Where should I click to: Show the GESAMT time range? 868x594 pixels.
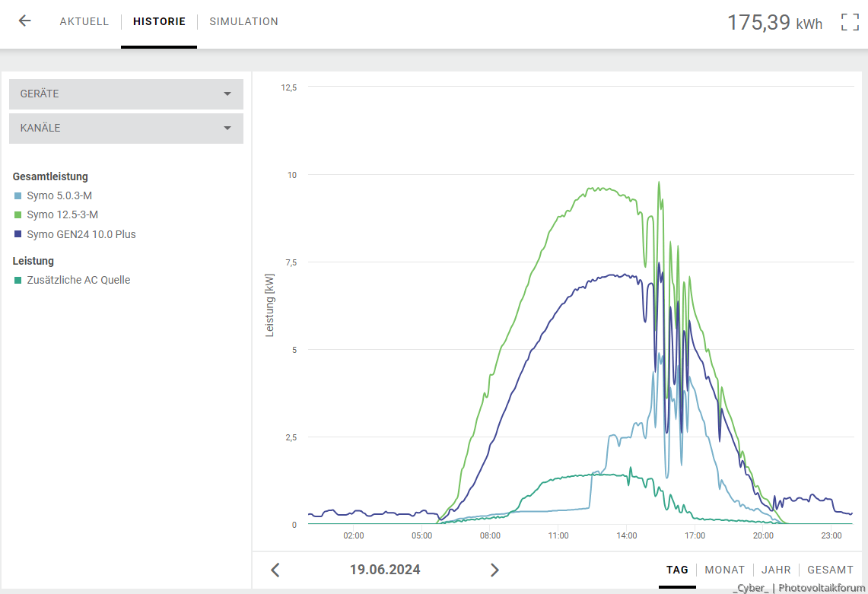(830, 570)
